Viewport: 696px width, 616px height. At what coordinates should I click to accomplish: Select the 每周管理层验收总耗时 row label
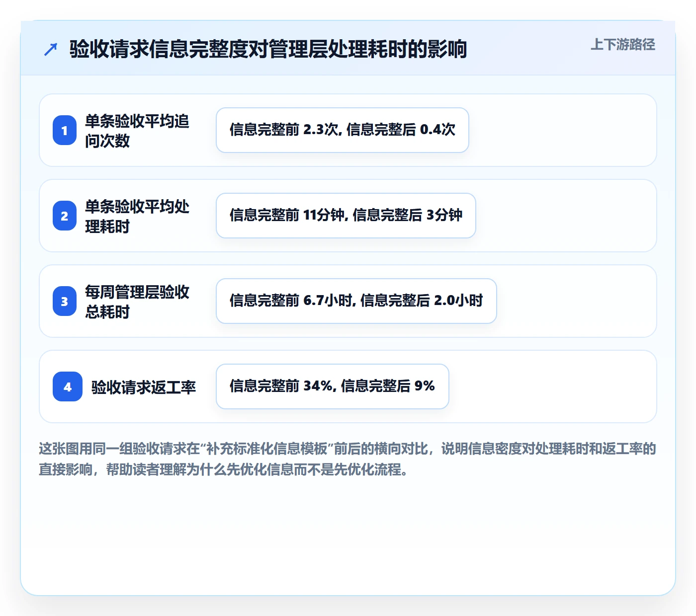point(137,302)
